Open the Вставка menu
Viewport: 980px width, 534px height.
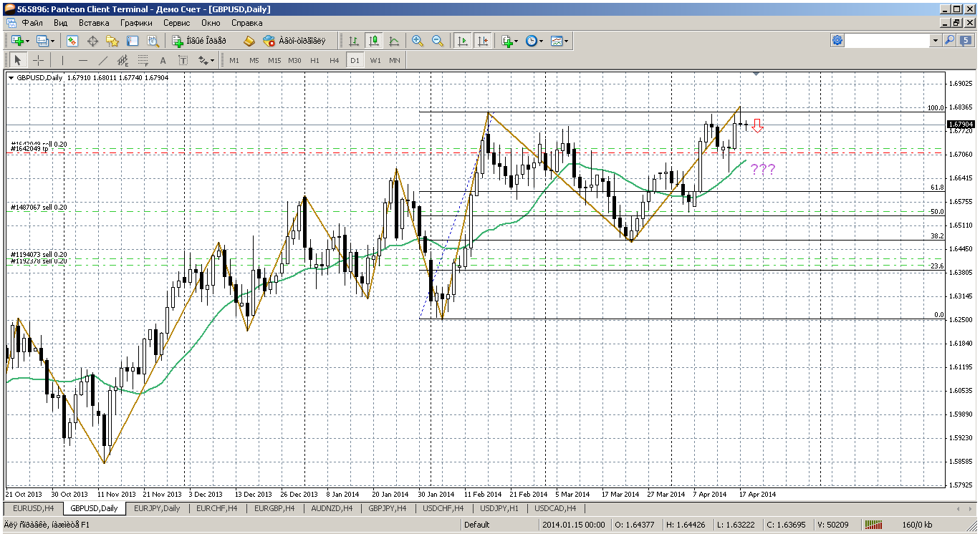tap(94, 23)
